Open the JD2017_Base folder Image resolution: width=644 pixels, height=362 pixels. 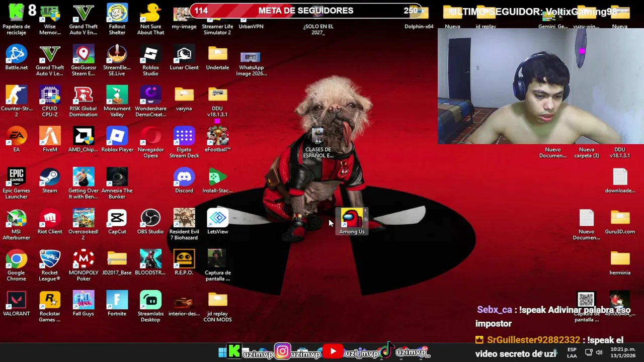117,263
